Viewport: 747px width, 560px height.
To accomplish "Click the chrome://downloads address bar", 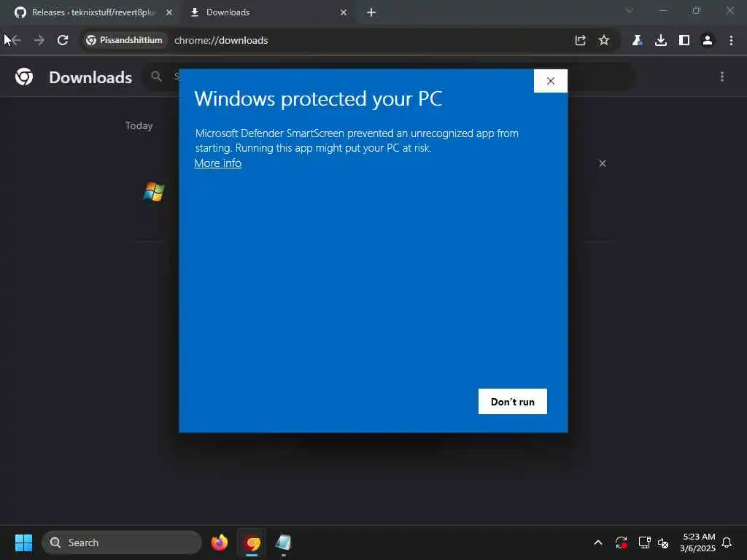I will (x=221, y=41).
